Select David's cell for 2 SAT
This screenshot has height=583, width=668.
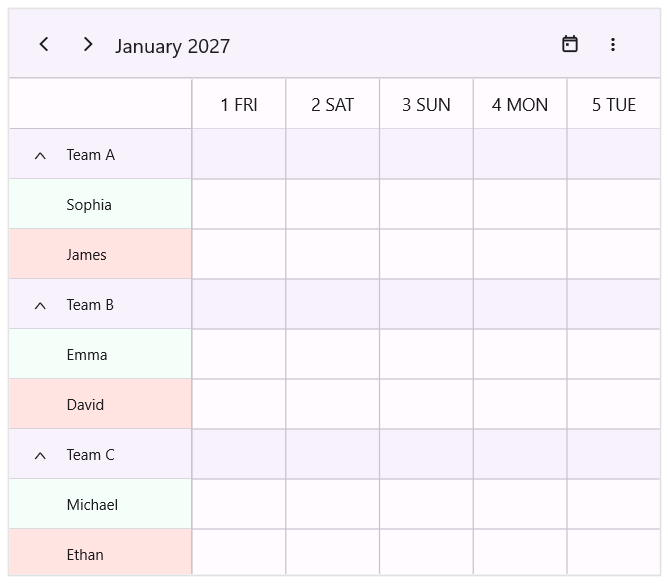333,404
